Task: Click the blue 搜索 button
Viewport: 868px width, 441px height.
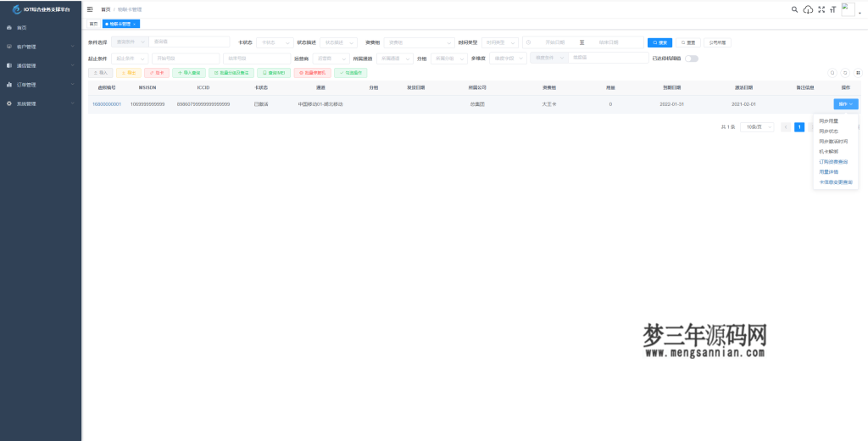Action: (659, 42)
